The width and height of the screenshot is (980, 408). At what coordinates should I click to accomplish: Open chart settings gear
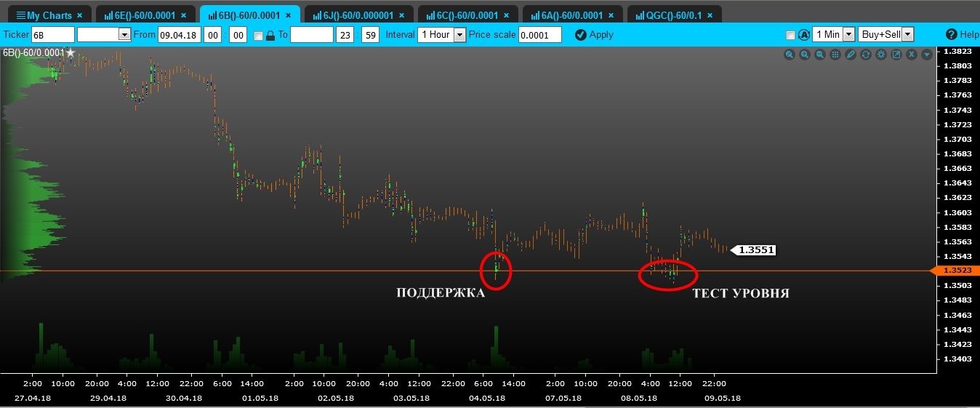(x=881, y=55)
